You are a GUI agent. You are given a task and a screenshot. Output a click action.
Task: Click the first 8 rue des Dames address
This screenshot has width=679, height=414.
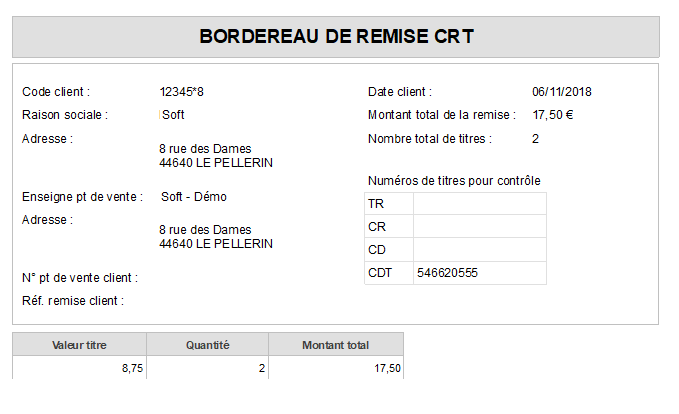click(x=205, y=149)
